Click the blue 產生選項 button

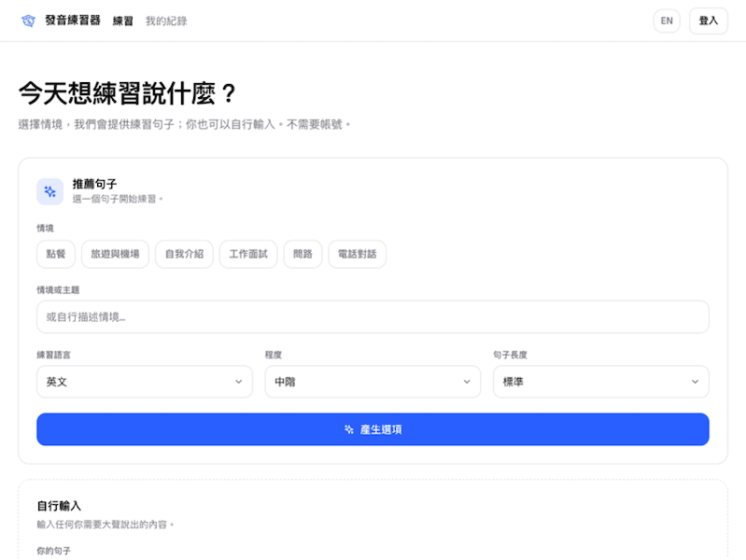point(373,429)
